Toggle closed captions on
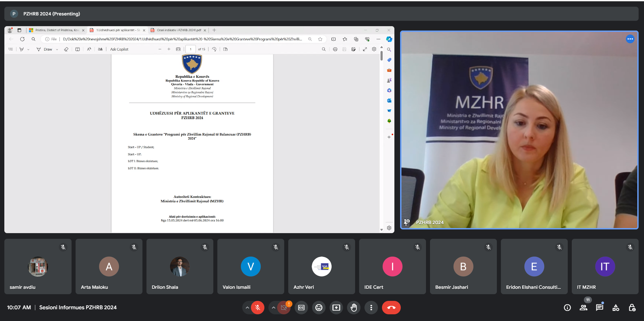 point(301,308)
